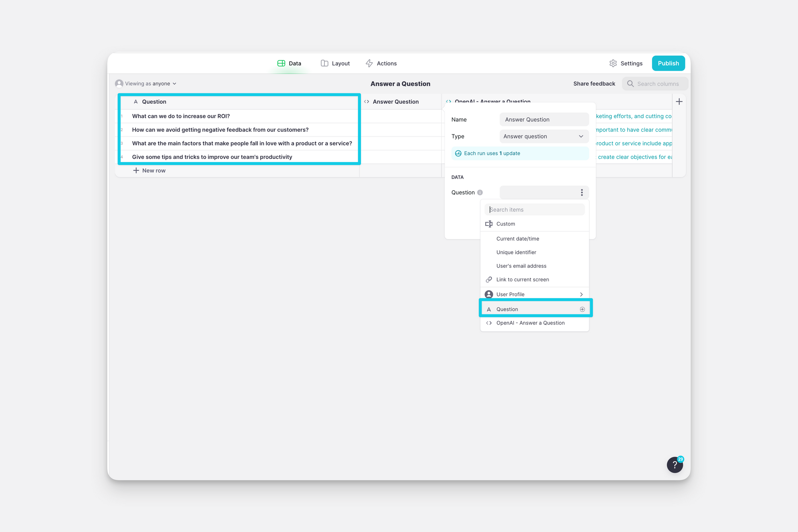
Task: Switch to the Layout tab
Action: pyautogui.click(x=335, y=63)
